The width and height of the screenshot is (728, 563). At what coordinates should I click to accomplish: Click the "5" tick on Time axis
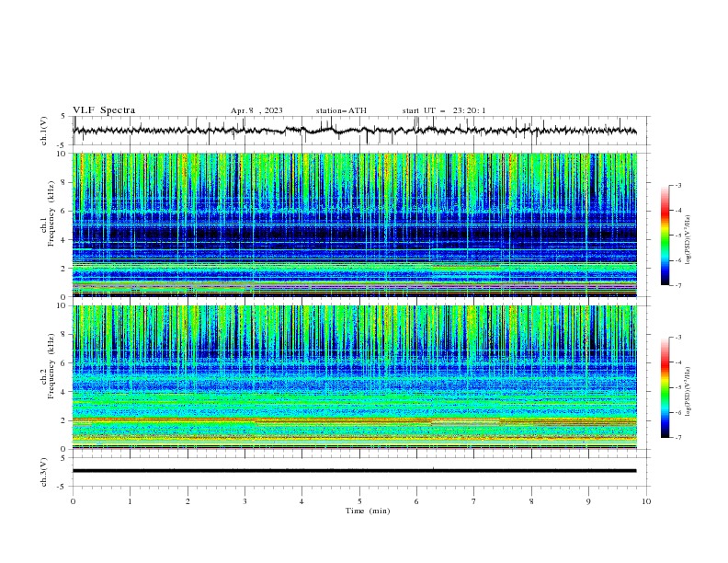[x=359, y=501]
